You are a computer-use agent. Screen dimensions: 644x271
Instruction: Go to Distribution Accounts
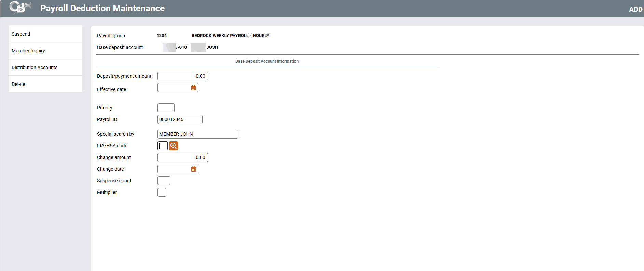(x=35, y=67)
